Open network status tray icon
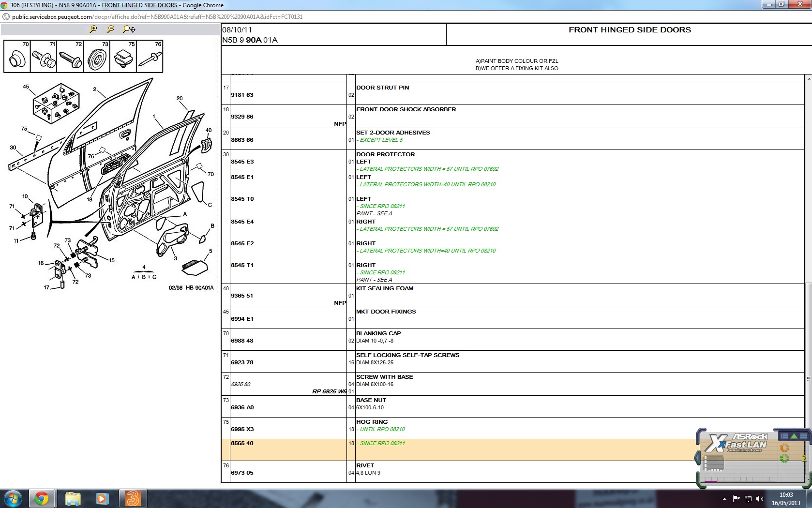The image size is (812, 508). (x=748, y=499)
